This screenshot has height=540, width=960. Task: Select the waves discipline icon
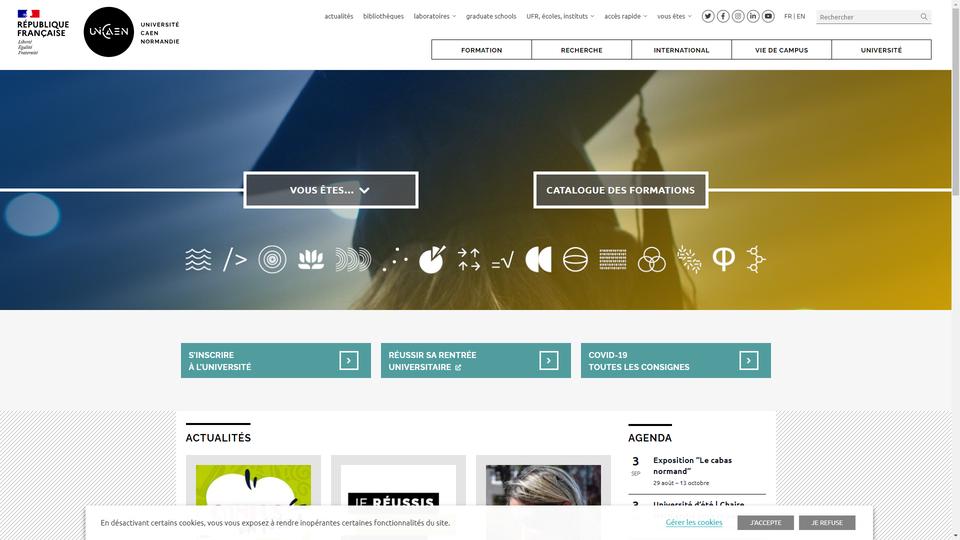pyautogui.click(x=198, y=260)
